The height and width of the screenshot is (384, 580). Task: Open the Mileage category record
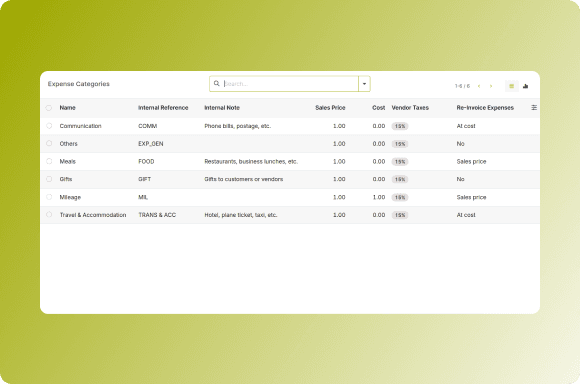click(70, 197)
